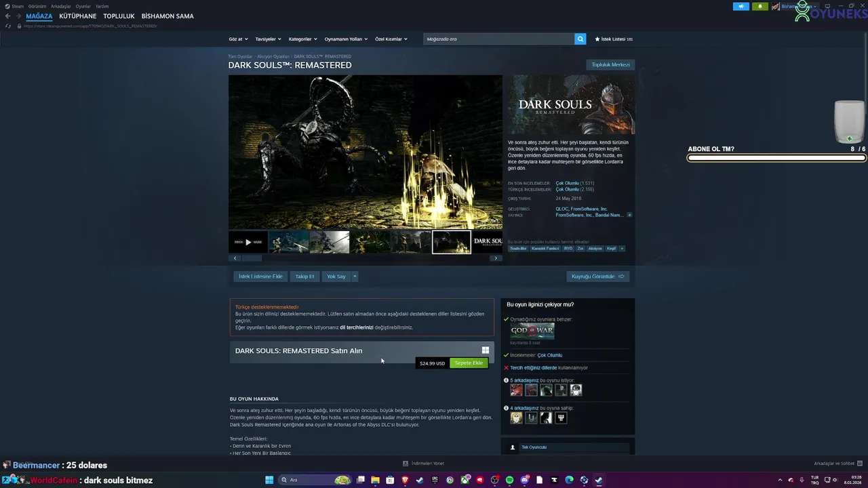Open Discord from taskbar
The height and width of the screenshot is (488, 868).
tap(524, 480)
